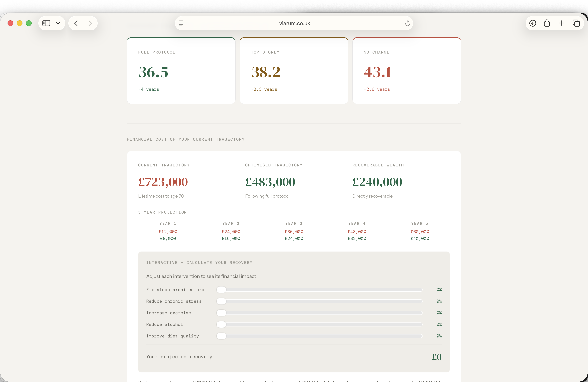Toggle the Safari sidebar icon

click(46, 23)
